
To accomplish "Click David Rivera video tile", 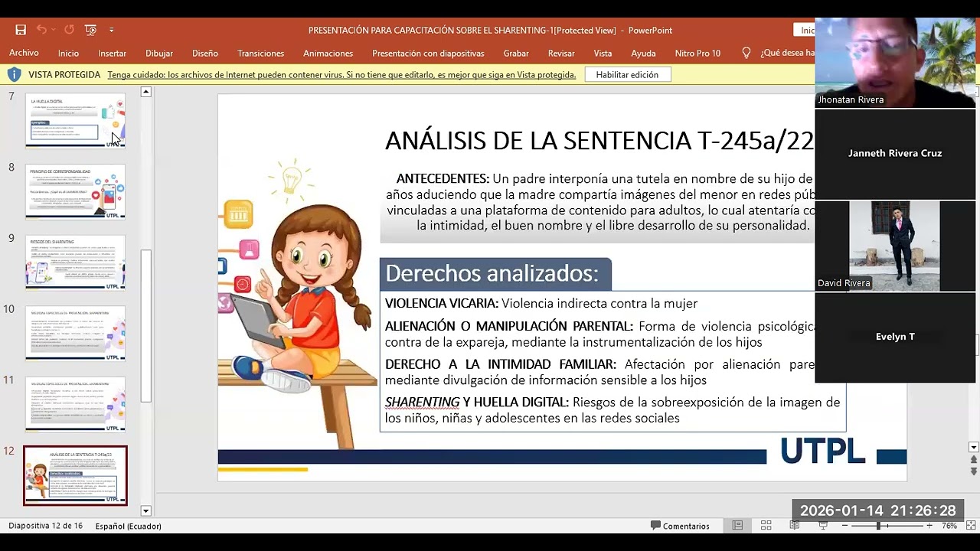I will pos(895,246).
